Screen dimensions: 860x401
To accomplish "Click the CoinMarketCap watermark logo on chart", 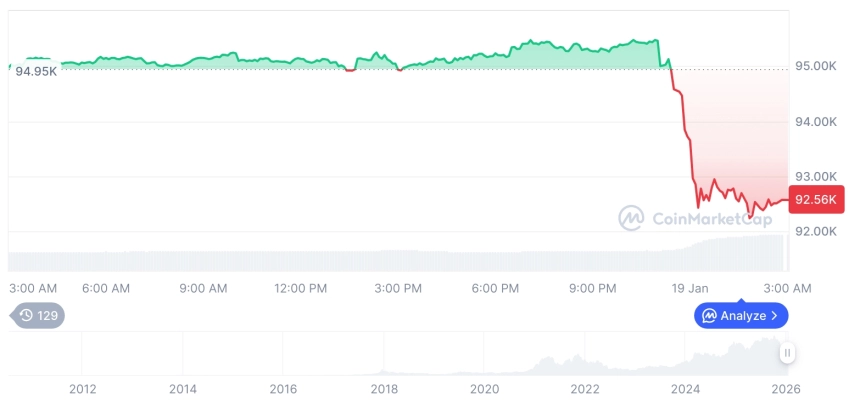I will point(631,217).
